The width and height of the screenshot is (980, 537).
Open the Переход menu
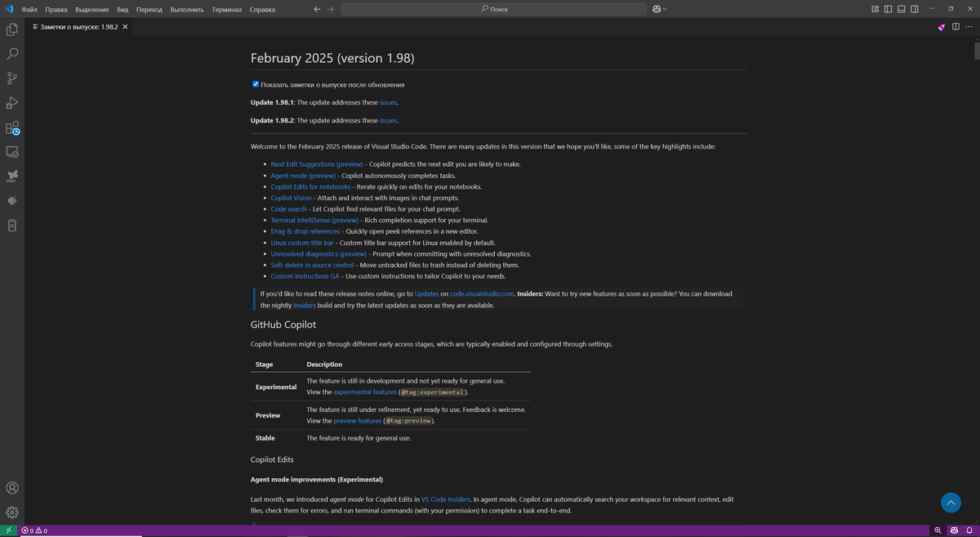coord(149,9)
